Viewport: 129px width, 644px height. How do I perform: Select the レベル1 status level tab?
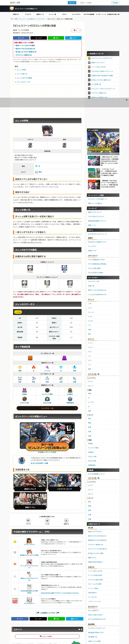coord(18,312)
